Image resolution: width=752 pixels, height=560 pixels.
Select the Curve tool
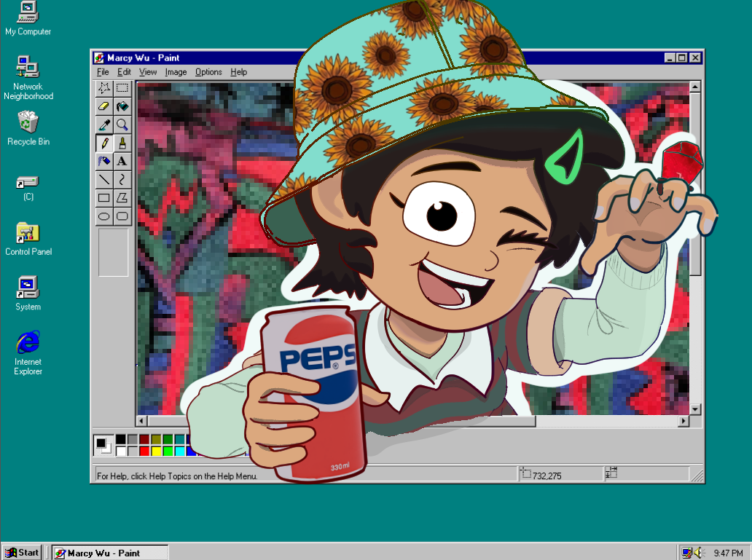click(122, 179)
